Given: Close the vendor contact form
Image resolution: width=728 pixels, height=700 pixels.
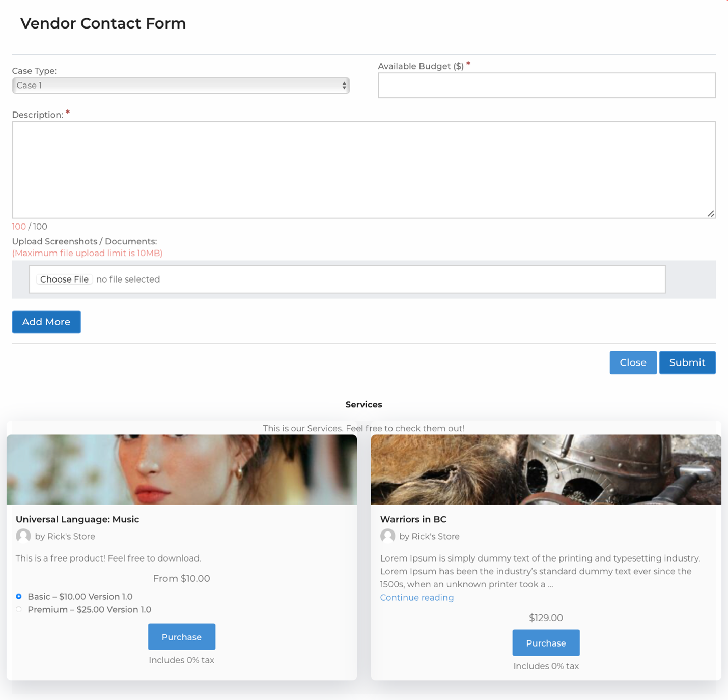Looking at the screenshot, I should 633,362.
